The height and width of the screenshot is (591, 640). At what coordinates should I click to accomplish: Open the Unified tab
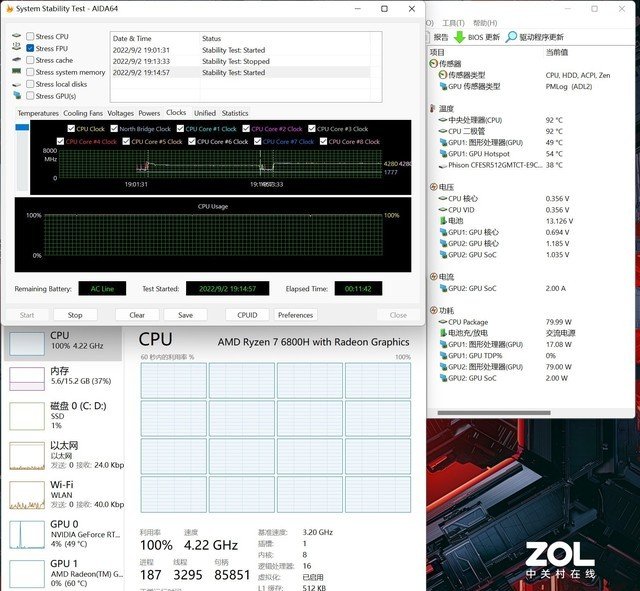[205, 113]
